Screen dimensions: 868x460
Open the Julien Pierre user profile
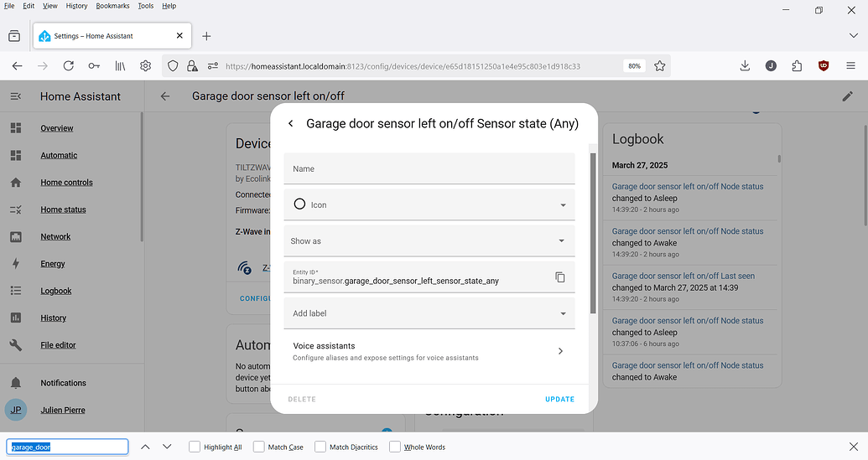tap(63, 411)
